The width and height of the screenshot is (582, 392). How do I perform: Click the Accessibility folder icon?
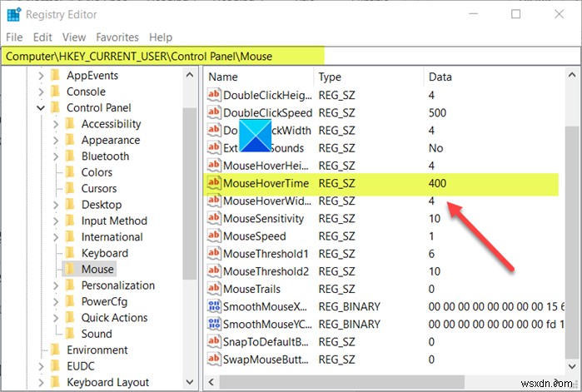(70, 123)
